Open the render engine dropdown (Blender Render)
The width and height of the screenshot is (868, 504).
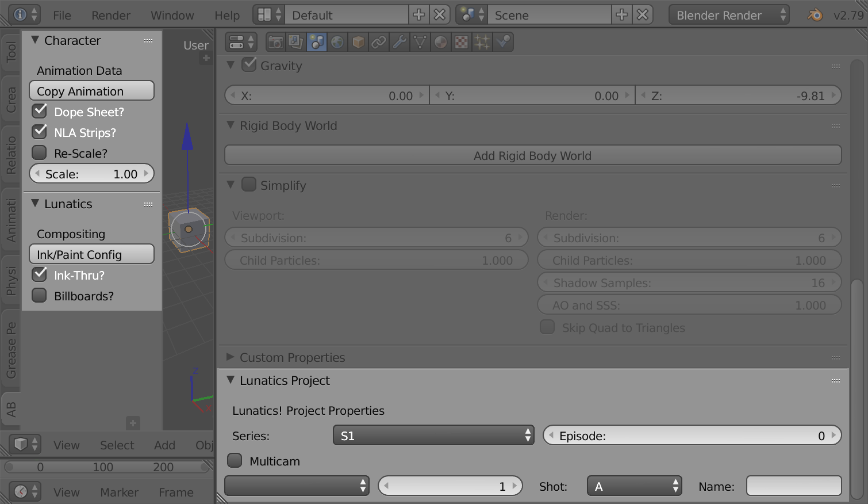[x=729, y=16]
